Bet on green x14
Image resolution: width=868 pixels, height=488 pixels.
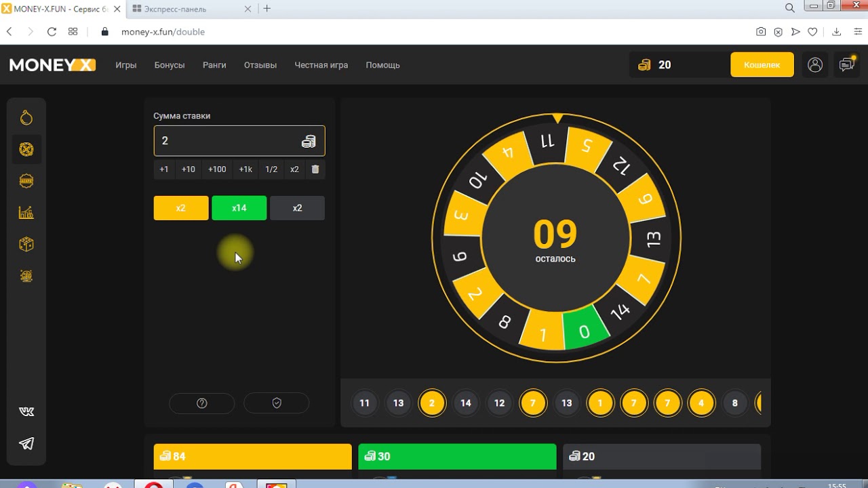coord(239,208)
